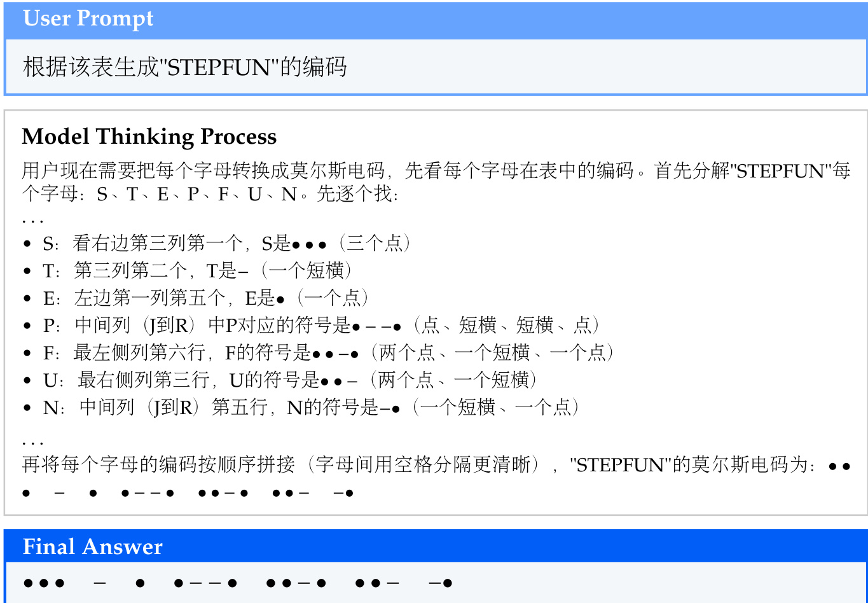This screenshot has width=868, height=603.
Task: Select the Morse code in Final Answer box
Action: coord(237,583)
